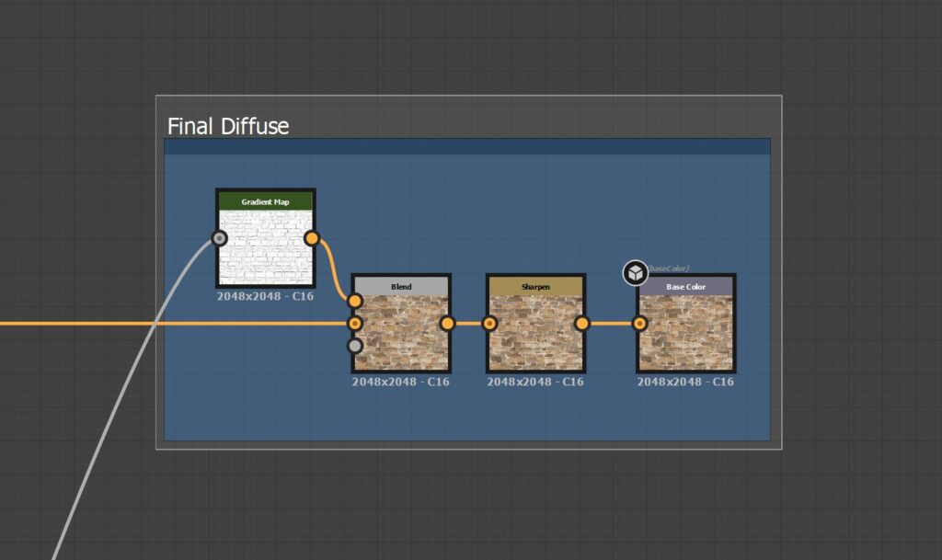
Task: Click the Final Diffuse frame title
Action: click(x=228, y=127)
